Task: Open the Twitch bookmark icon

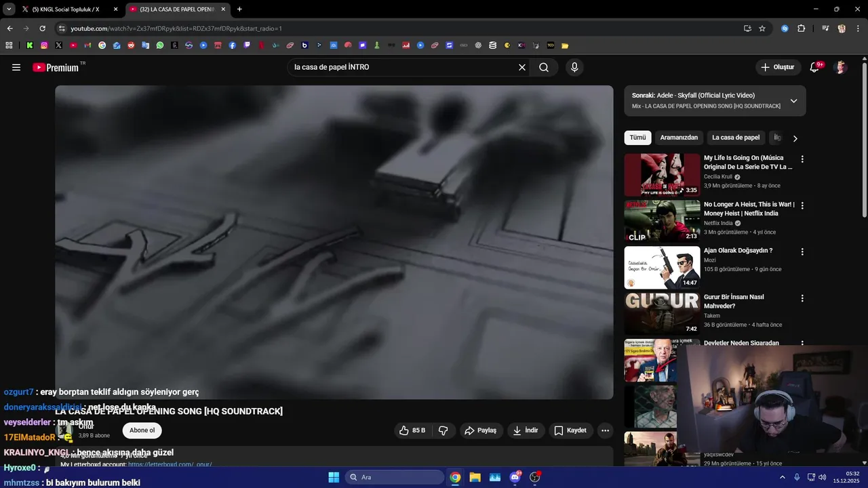Action: (247, 45)
